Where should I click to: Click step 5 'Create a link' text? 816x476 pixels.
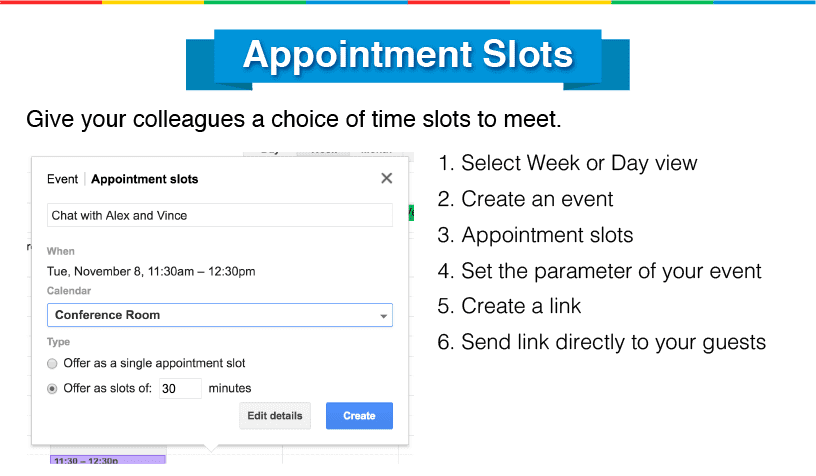pos(509,306)
